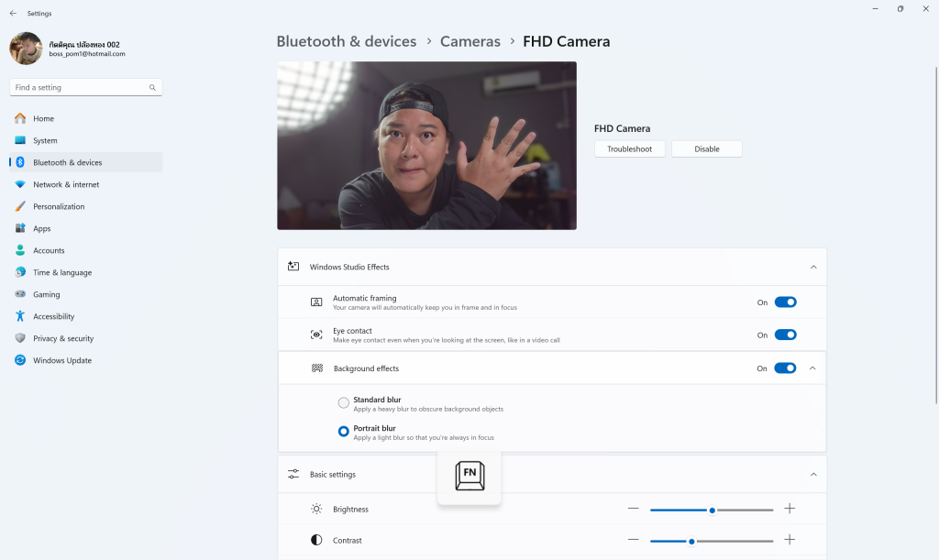Viewport: 939px width, 560px height.
Task: Open System settings page
Action: coord(85,140)
